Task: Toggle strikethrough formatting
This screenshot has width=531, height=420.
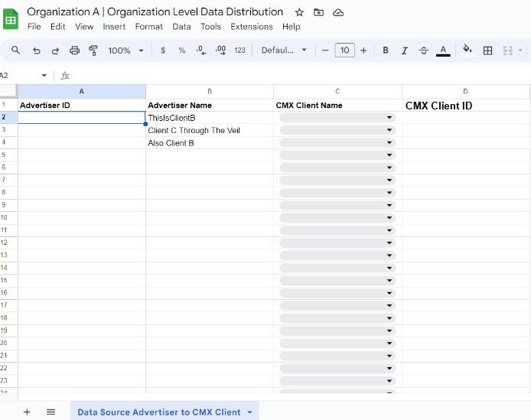Action: [x=423, y=50]
